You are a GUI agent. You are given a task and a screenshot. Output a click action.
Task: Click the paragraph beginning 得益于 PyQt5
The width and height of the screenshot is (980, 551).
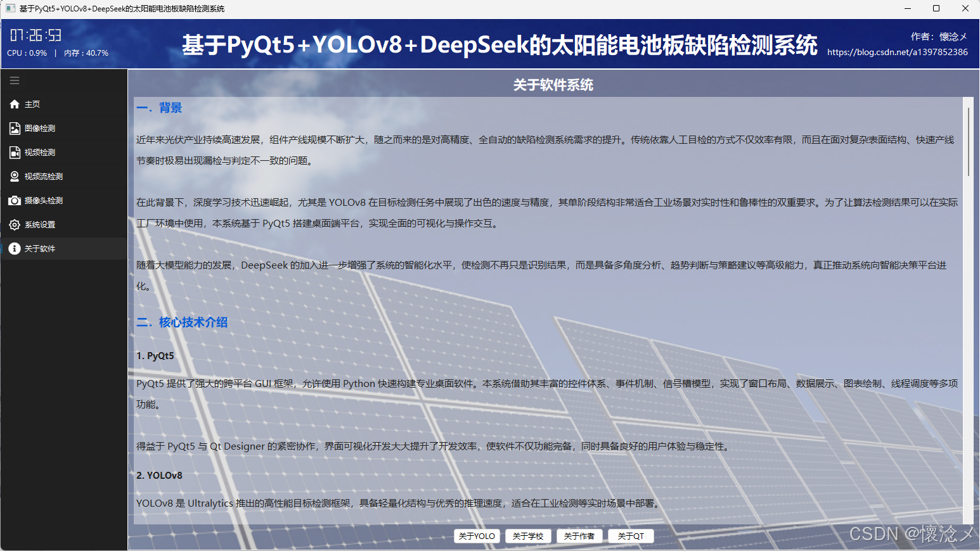pyautogui.click(x=434, y=446)
